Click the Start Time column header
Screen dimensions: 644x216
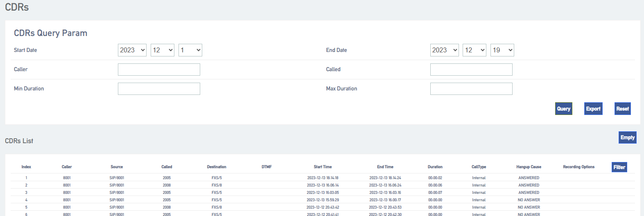point(323,167)
